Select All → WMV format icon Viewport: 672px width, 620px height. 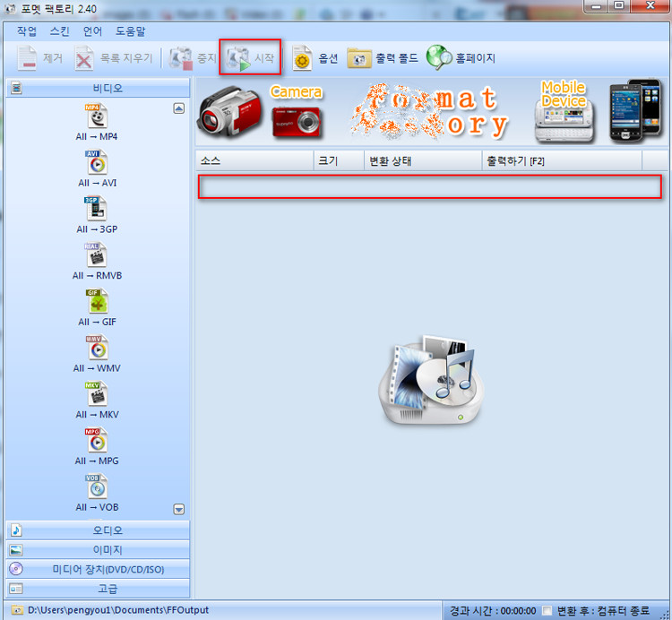click(97, 348)
